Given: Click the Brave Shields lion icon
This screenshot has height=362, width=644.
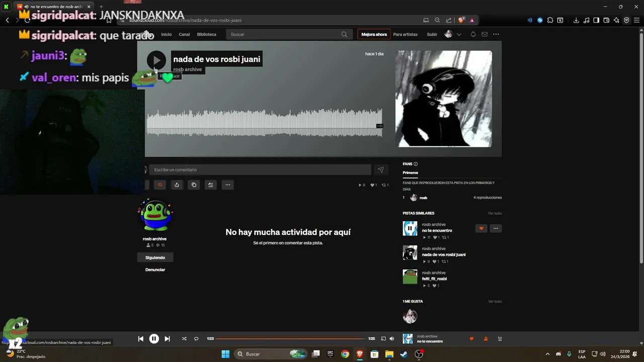Looking at the screenshot, I should coord(461,20).
